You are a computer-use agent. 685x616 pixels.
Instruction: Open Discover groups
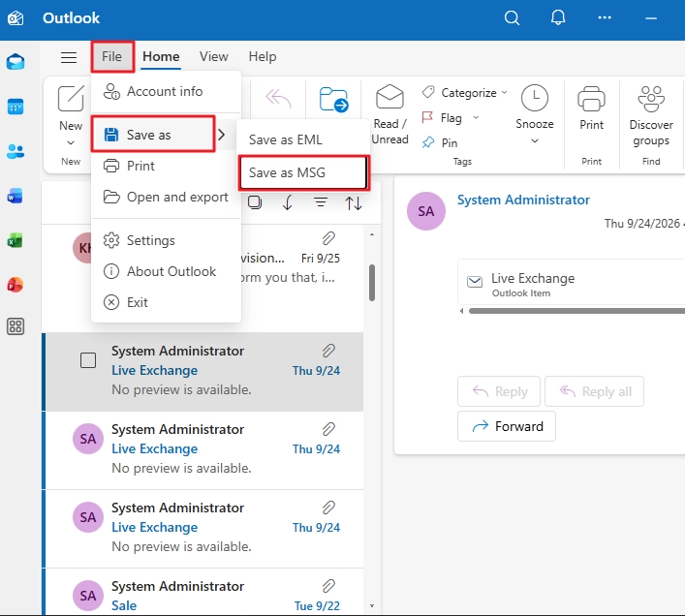pyautogui.click(x=651, y=114)
